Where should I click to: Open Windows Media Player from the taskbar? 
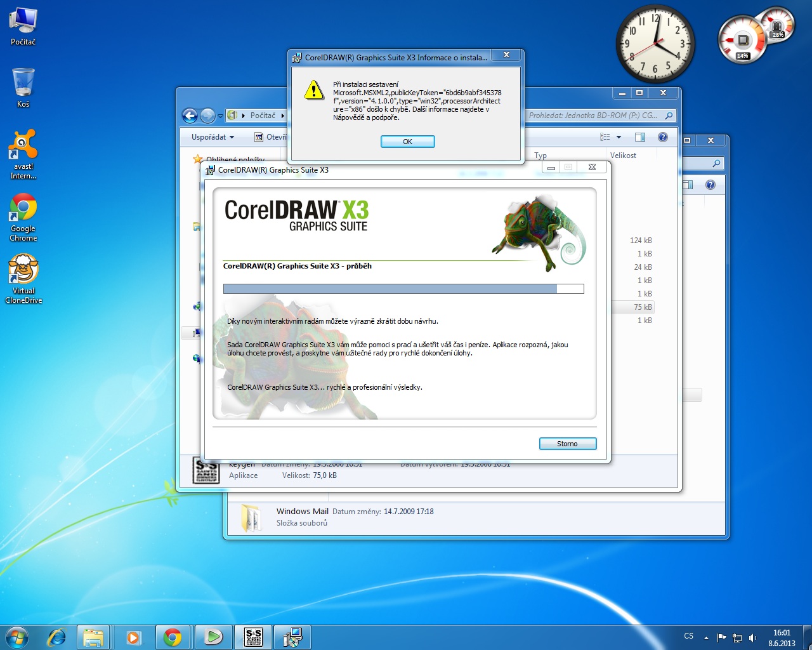pos(133,637)
